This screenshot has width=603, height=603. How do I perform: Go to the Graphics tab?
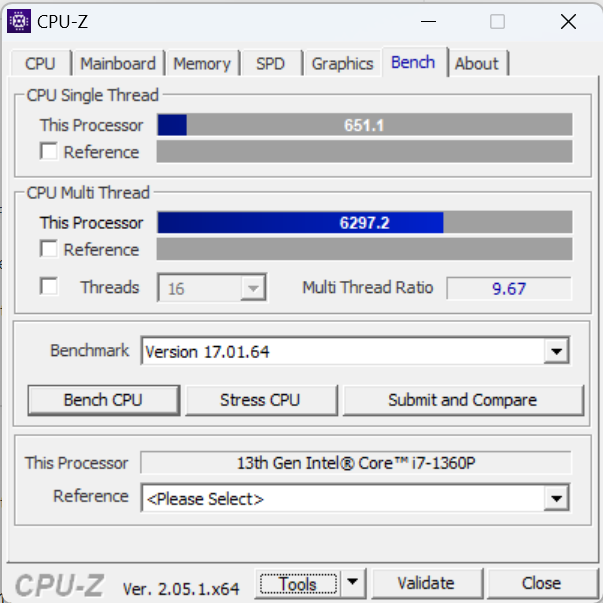342,63
